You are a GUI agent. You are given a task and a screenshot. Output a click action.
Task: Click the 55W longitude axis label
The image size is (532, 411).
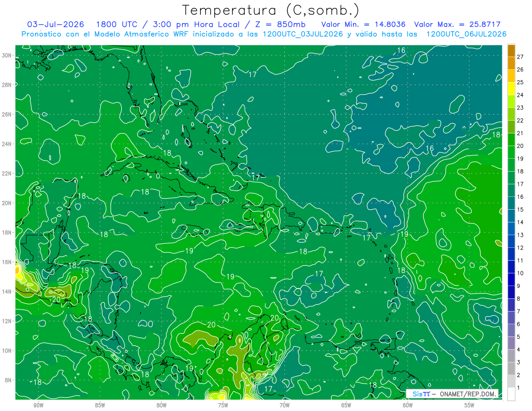[469, 405]
